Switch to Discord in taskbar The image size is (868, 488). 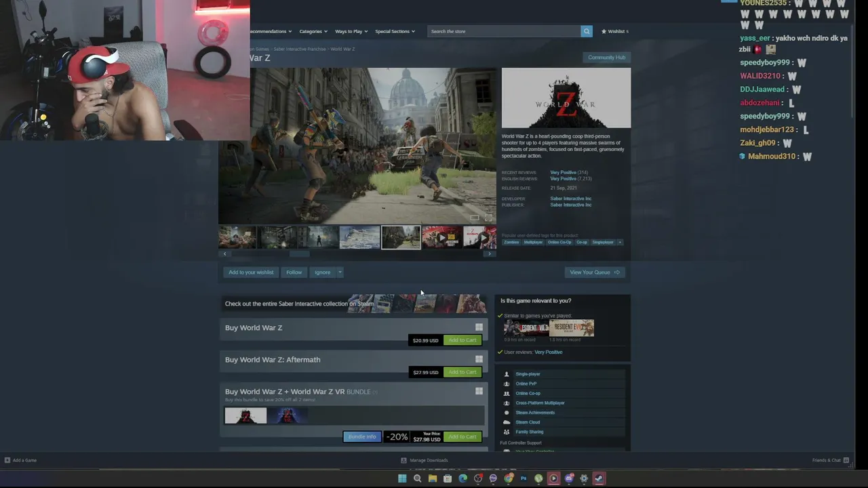click(569, 479)
